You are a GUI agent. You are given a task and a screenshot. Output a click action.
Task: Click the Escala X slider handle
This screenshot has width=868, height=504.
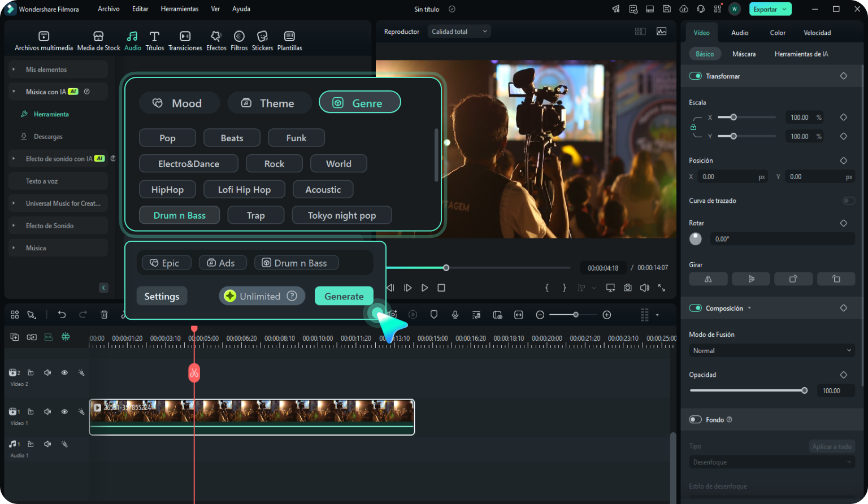pyautogui.click(x=734, y=118)
